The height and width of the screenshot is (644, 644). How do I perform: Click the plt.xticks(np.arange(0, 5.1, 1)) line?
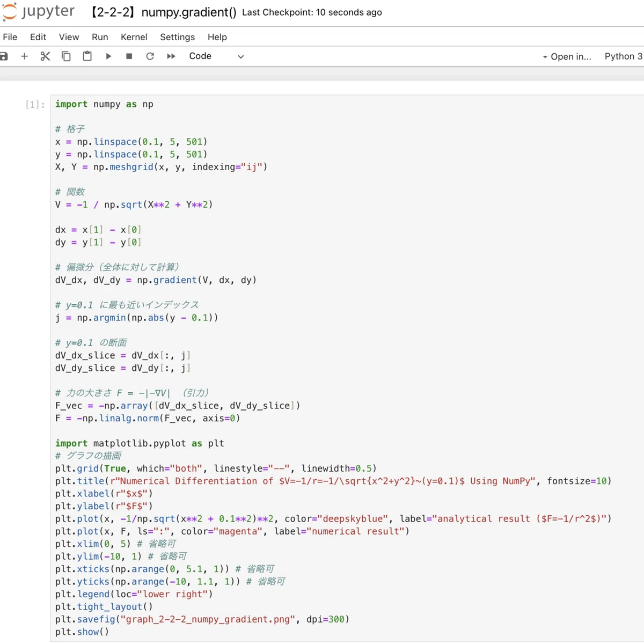(164, 569)
